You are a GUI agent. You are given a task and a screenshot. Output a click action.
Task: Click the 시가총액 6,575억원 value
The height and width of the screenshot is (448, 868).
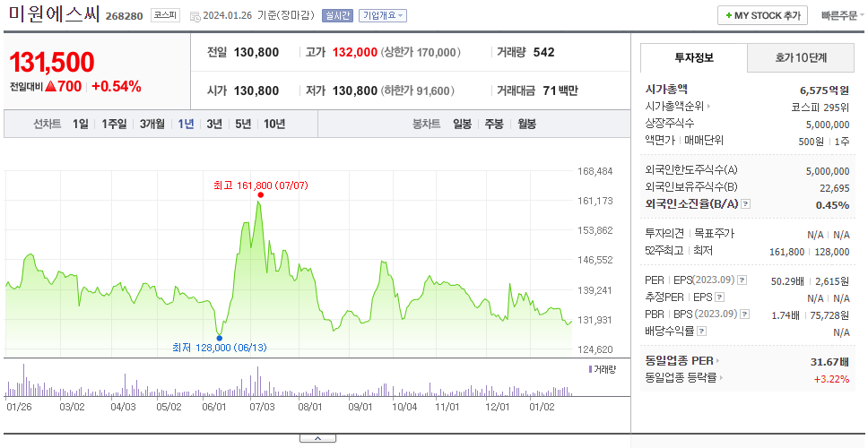(824, 90)
